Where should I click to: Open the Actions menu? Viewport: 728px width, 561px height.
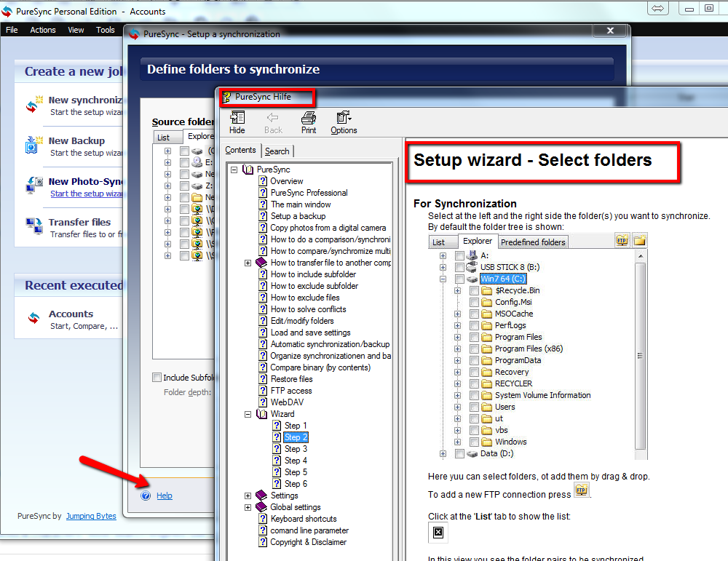tap(43, 30)
